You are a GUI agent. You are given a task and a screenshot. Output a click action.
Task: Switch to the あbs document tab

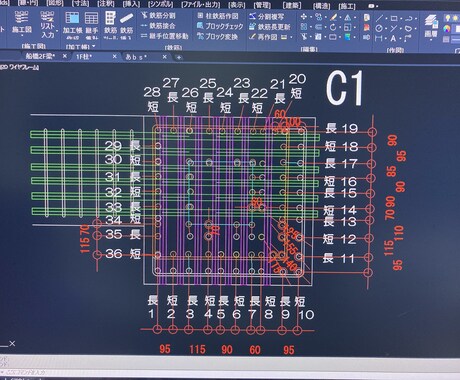tap(136, 57)
